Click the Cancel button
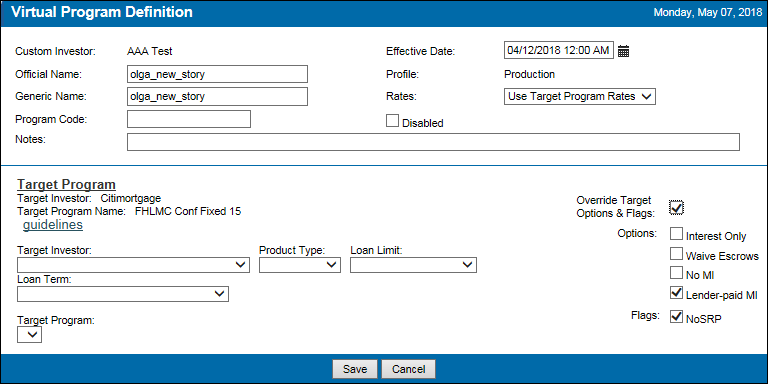The image size is (768, 384). click(x=408, y=369)
